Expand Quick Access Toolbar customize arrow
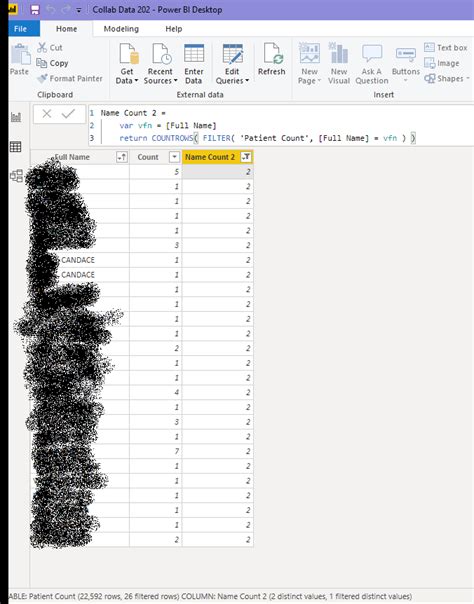The image size is (474, 604). point(79,10)
